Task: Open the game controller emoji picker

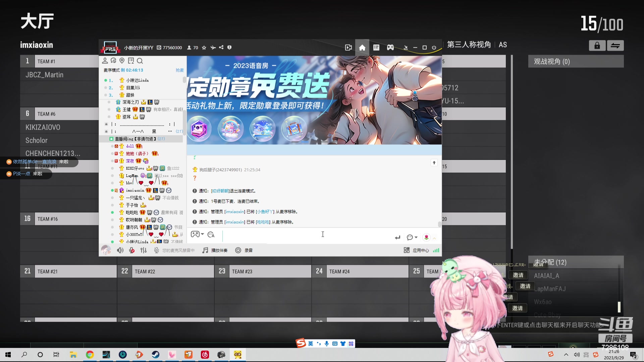Action: [195, 234]
